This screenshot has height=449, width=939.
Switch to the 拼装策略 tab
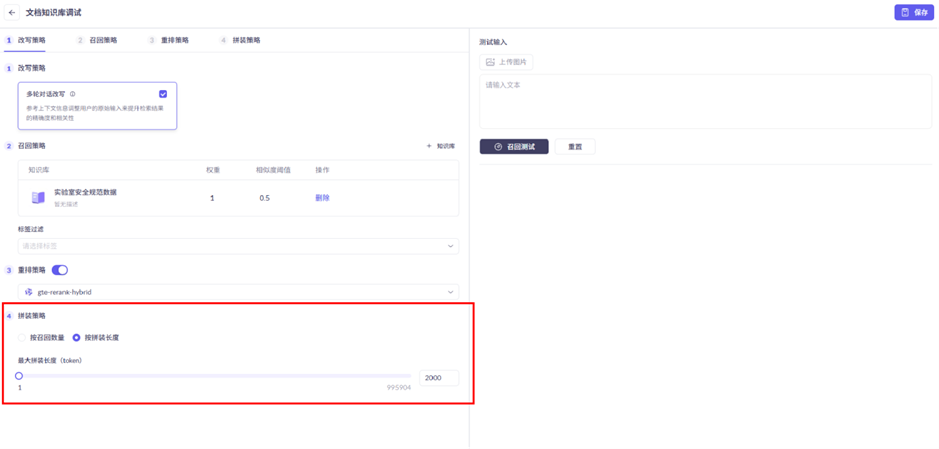240,40
